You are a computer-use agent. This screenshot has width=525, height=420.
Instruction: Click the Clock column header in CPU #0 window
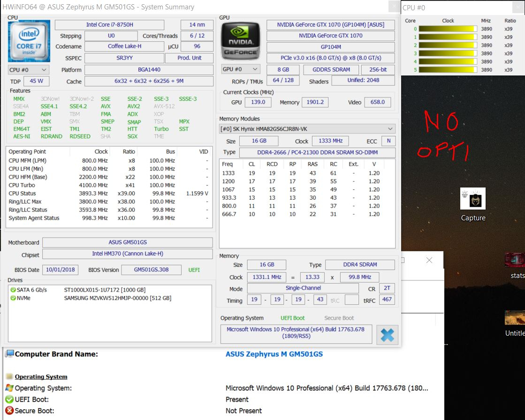[448, 21]
